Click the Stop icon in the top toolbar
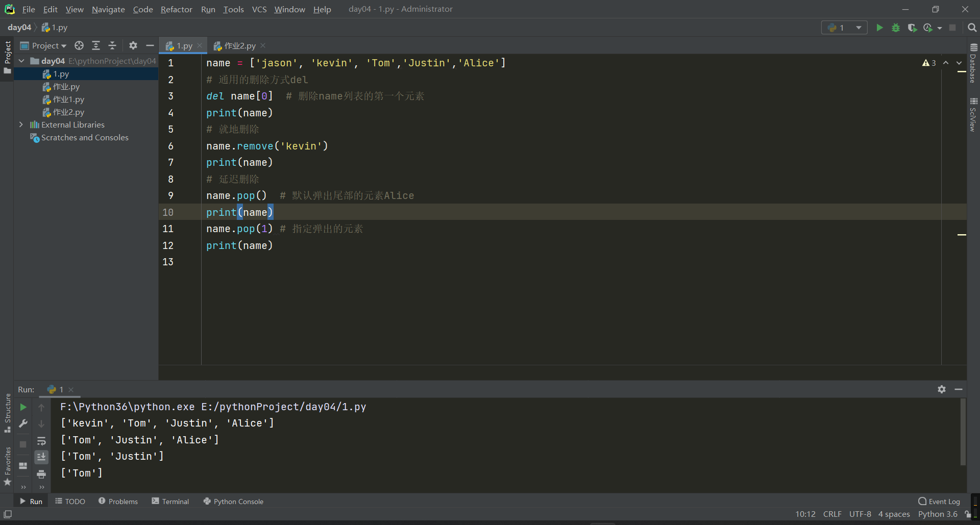The image size is (980, 525). pyautogui.click(x=952, y=28)
